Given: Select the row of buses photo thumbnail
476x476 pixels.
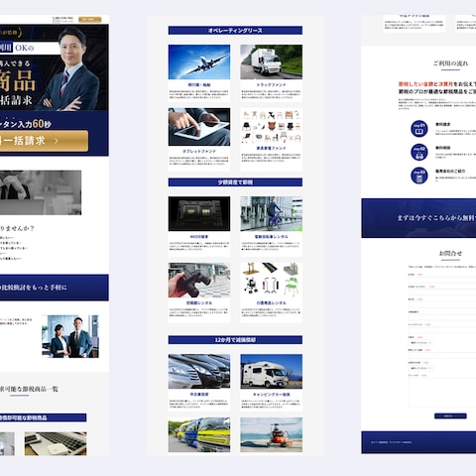Looking at the screenshot, I should [199, 434].
